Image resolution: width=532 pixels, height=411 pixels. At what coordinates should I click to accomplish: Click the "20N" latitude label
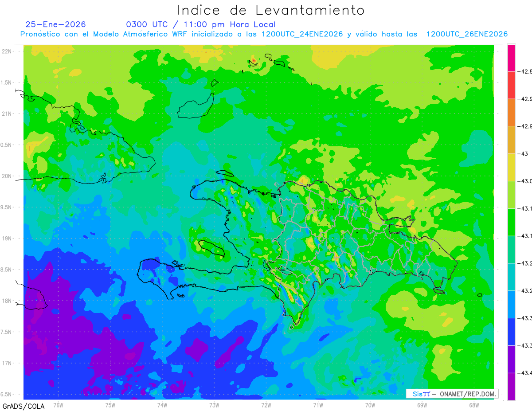pyautogui.click(x=7, y=176)
